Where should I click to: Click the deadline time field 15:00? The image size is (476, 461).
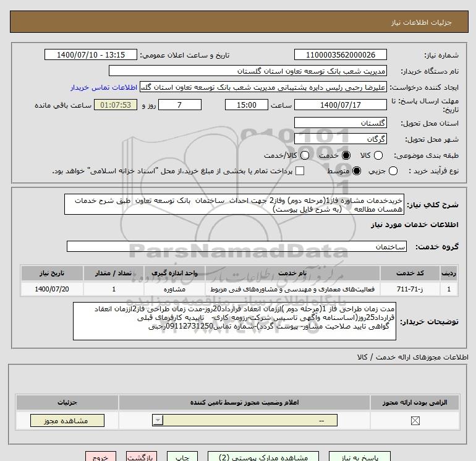247,105
